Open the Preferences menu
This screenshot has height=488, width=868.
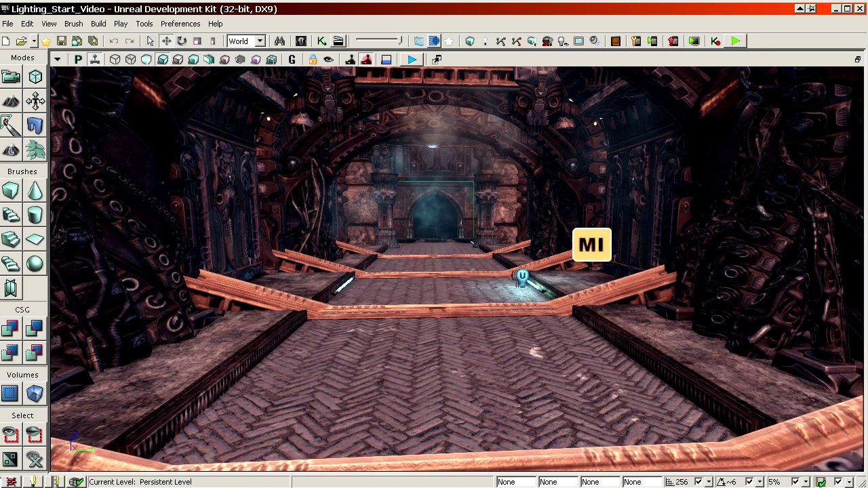[180, 24]
